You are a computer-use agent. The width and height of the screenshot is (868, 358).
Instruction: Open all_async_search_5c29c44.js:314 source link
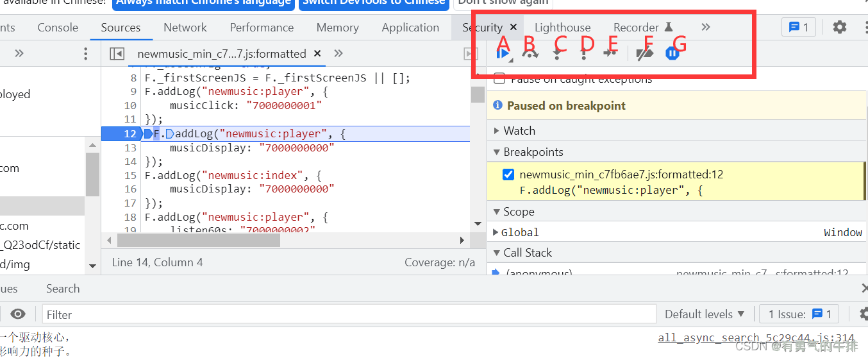point(756,337)
